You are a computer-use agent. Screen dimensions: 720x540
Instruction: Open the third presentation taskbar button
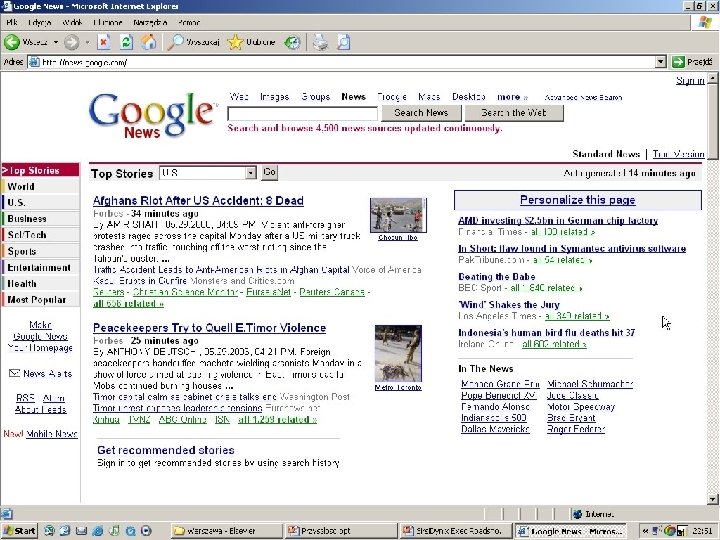point(456,531)
